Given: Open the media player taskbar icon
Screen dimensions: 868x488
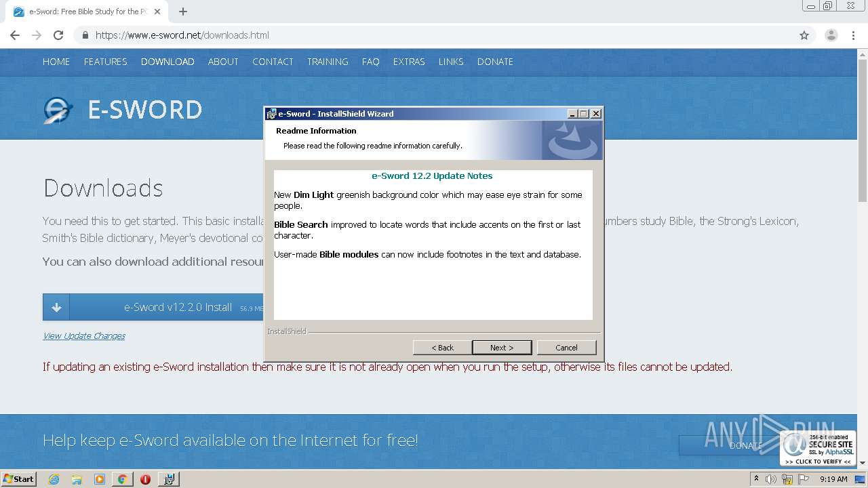Looking at the screenshot, I should 100,479.
